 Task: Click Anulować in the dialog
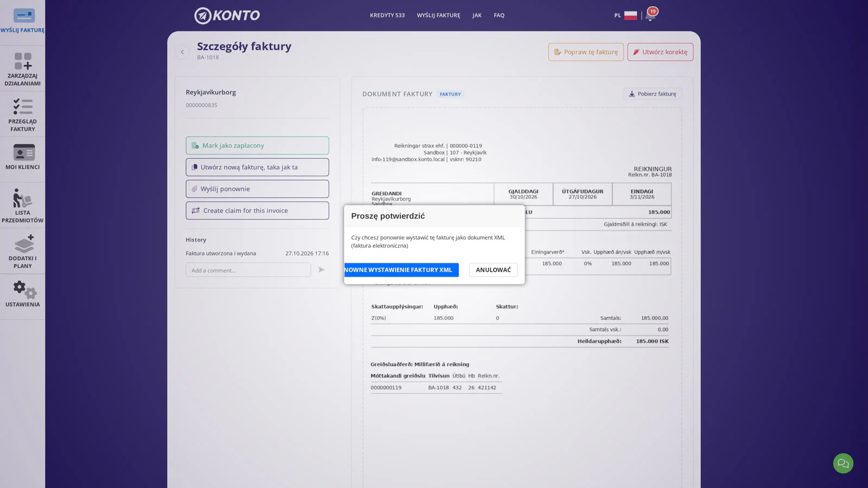point(493,270)
